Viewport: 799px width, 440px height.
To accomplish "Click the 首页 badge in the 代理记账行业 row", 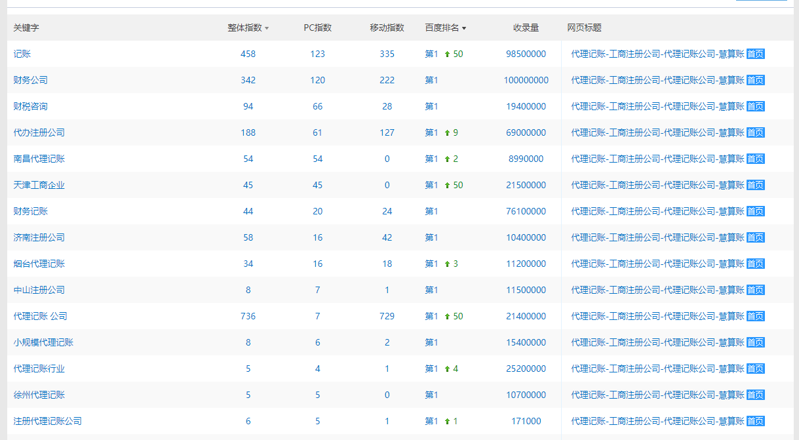I will tap(755, 369).
